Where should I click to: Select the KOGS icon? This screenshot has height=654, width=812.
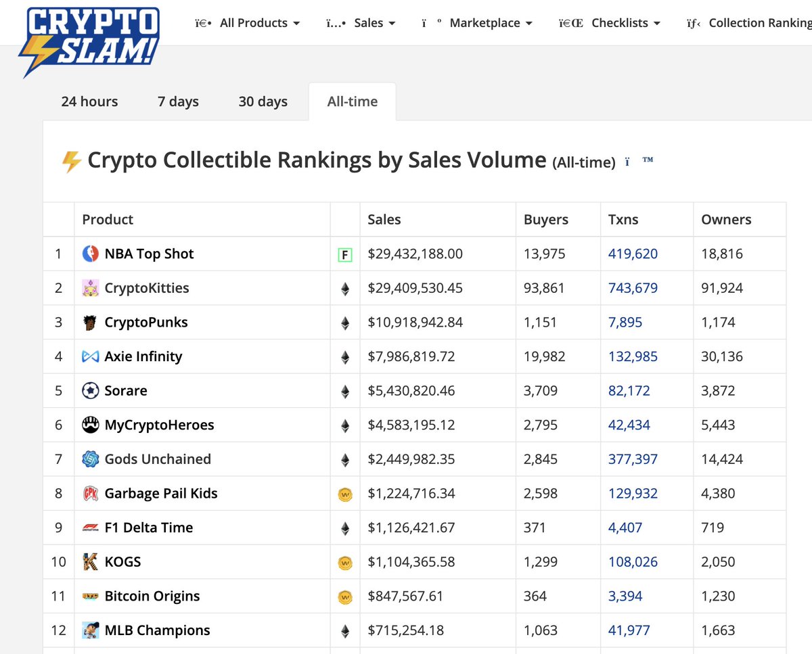(x=89, y=561)
